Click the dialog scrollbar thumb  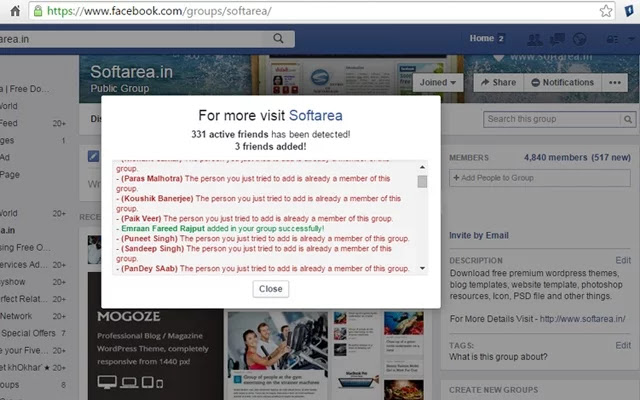(x=422, y=182)
